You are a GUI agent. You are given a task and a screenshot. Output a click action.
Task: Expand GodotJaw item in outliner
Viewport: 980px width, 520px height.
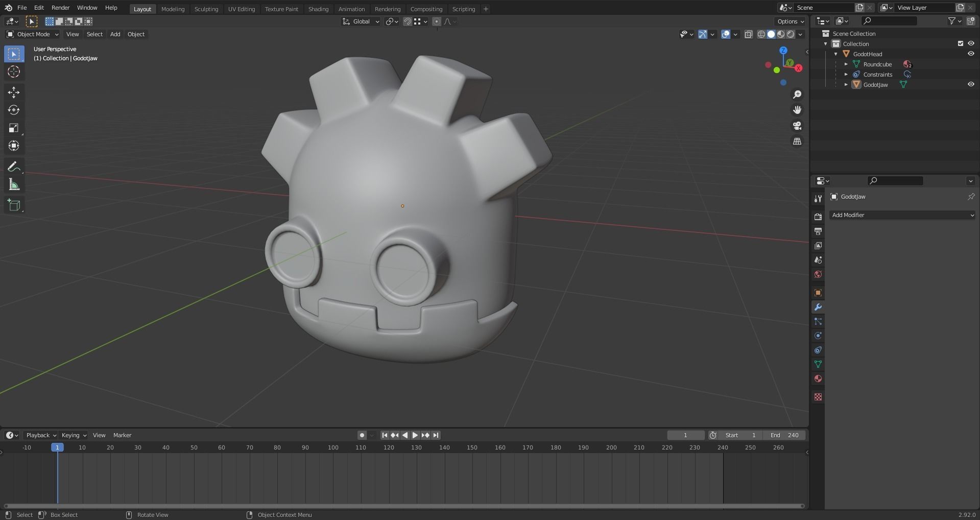tap(846, 85)
